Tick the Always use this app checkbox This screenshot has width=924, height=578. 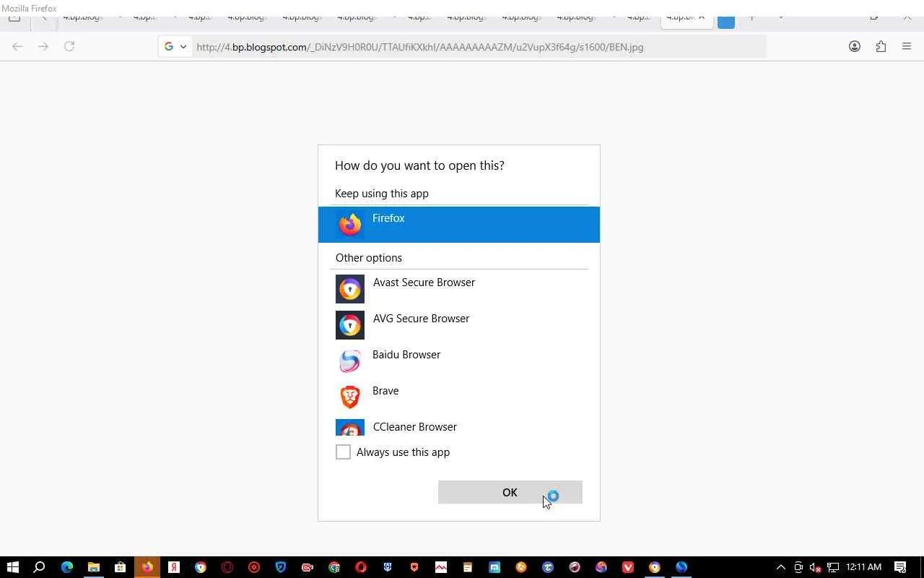[343, 452]
